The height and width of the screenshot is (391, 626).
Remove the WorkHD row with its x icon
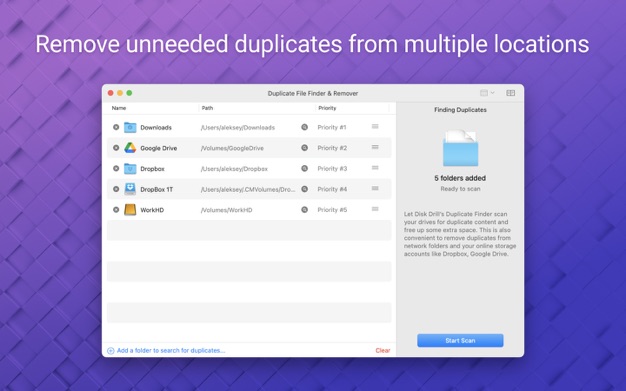click(116, 210)
